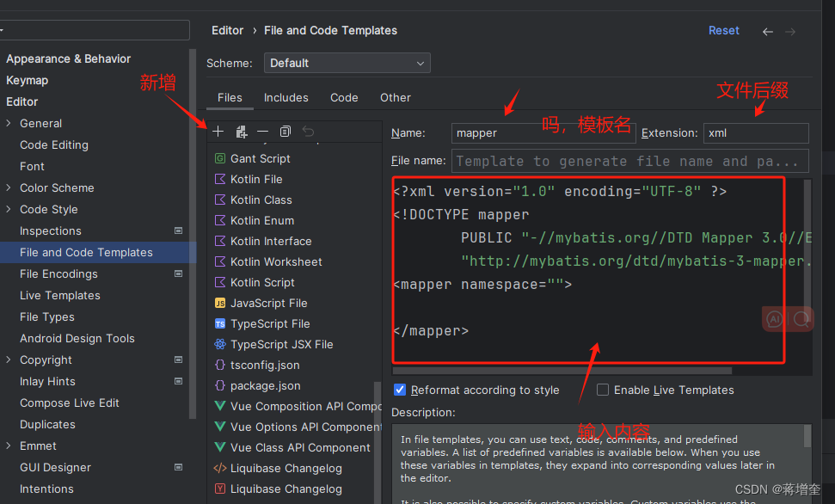Click the Kotlin Script icon
835x504 pixels.
(220, 282)
